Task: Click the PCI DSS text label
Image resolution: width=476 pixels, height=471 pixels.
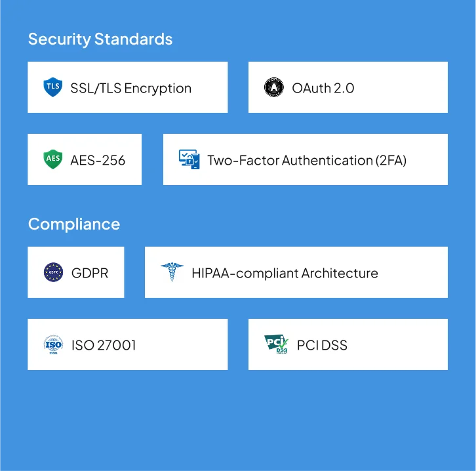Action: pos(322,345)
